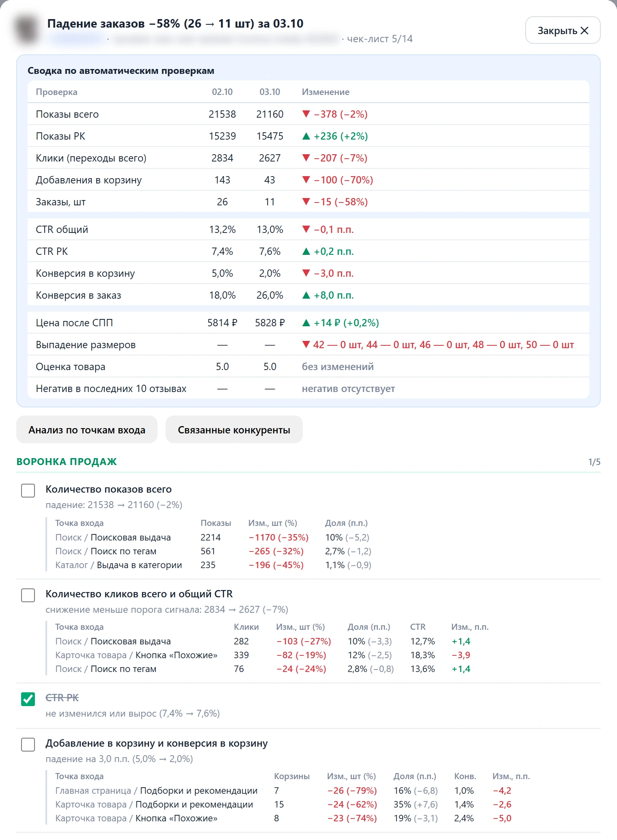Click the 03.10 date column header
617x840 pixels.
point(270,92)
